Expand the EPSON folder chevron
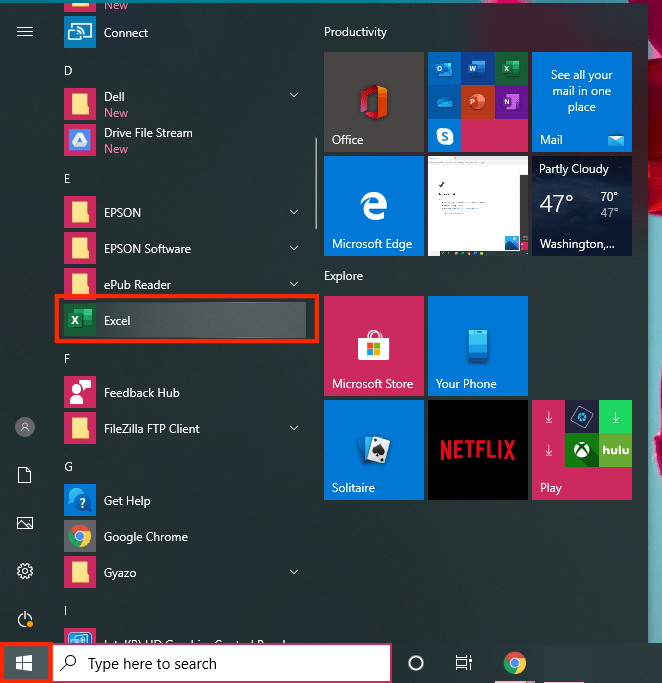The image size is (662, 683). tap(294, 212)
